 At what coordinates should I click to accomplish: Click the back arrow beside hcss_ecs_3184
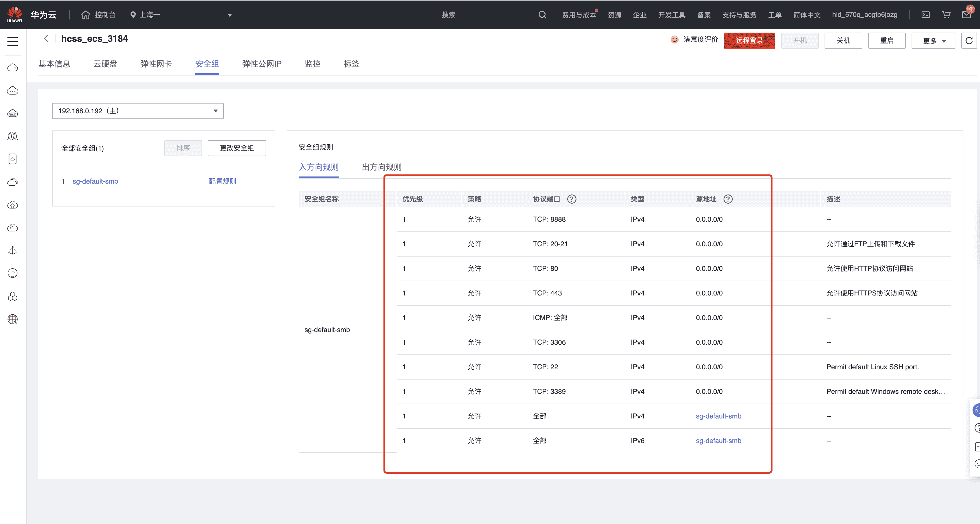(x=46, y=38)
